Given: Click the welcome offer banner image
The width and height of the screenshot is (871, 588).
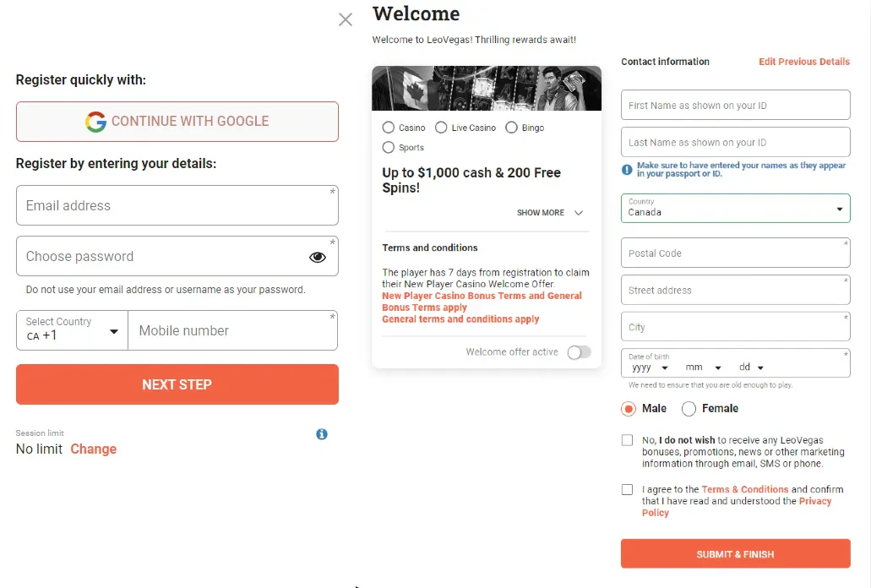Looking at the screenshot, I should pos(486,88).
